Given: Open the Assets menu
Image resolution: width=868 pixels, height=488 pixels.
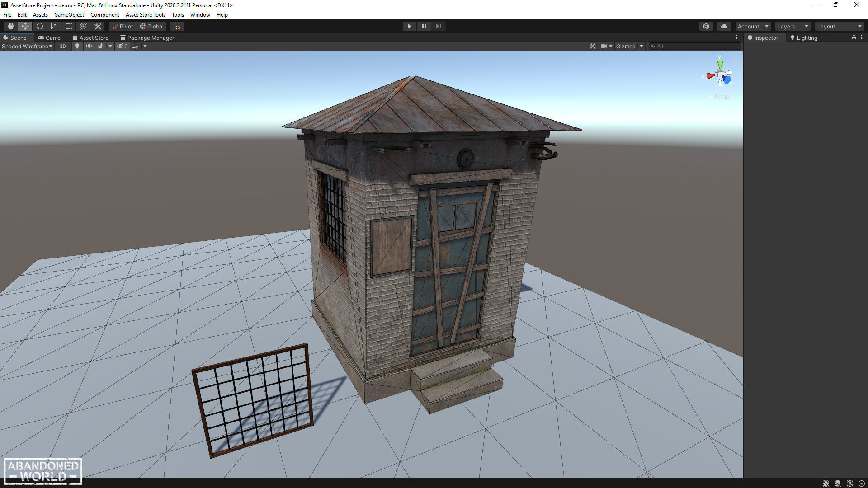Looking at the screenshot, I should [x=40, y=15].
